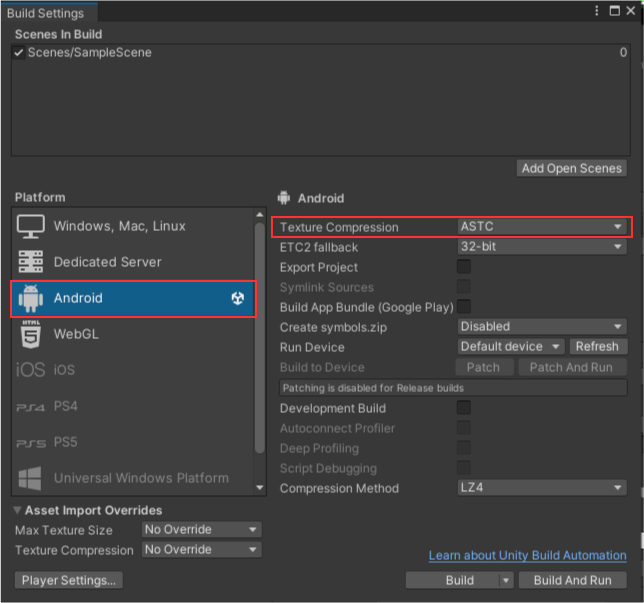Toggle Build App Bundle (Google Play)
This screenshot has height=603, width=644.
tap(464, 307)
